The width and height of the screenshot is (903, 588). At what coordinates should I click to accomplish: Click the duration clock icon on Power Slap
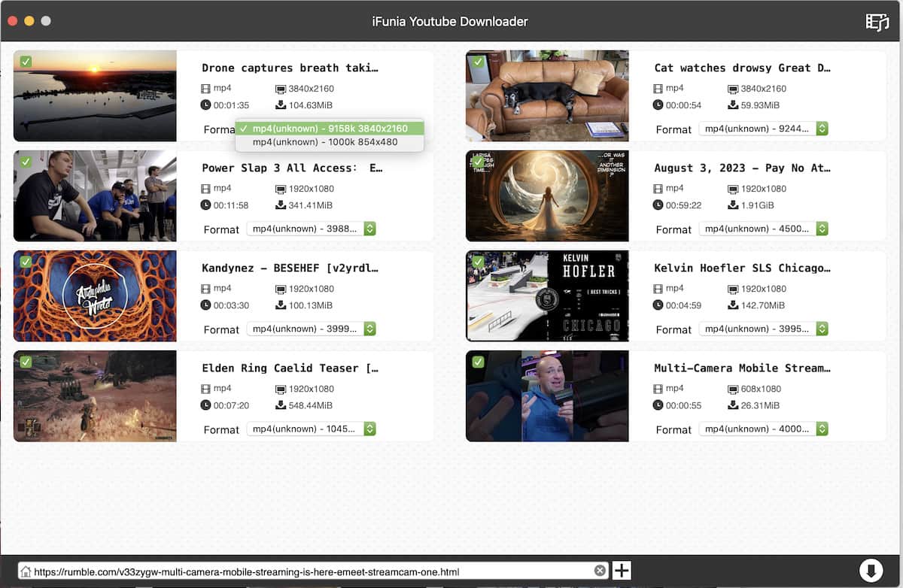[206, 205]
